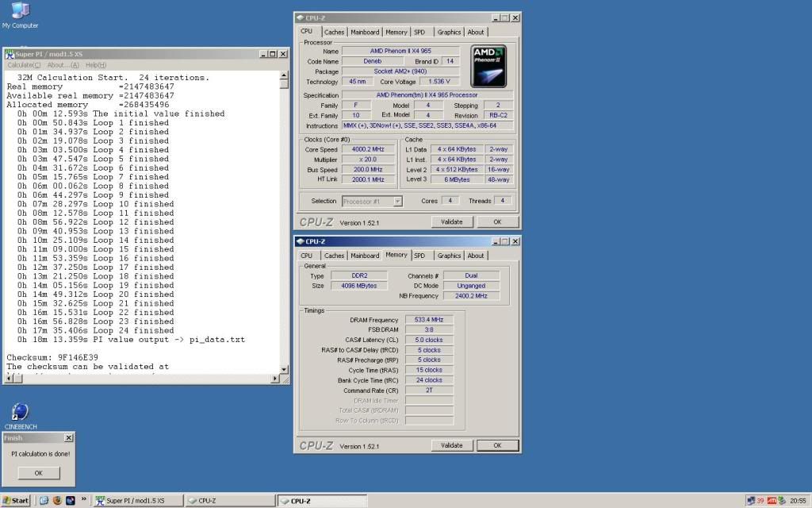
Task: Click the AMD Phenom II logo image
Action: (488, 65)
